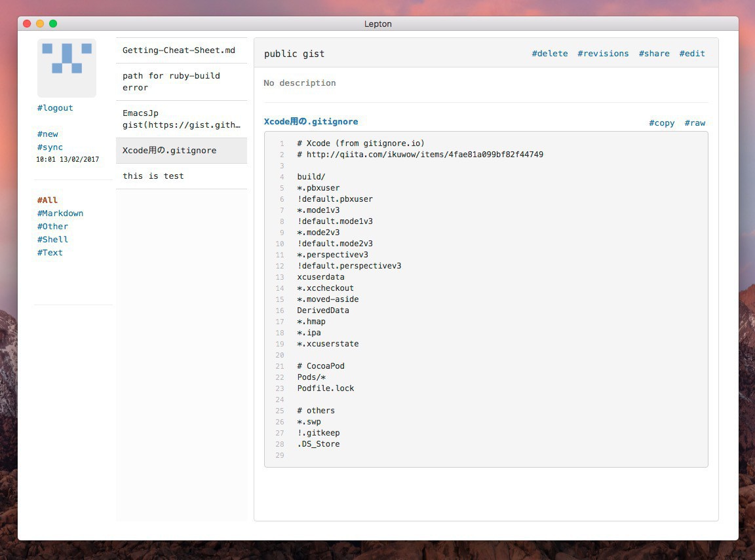Open the path for ruby-build error gist
The image size is (755, 560).
pyautogui.click(x=172, y=82)
